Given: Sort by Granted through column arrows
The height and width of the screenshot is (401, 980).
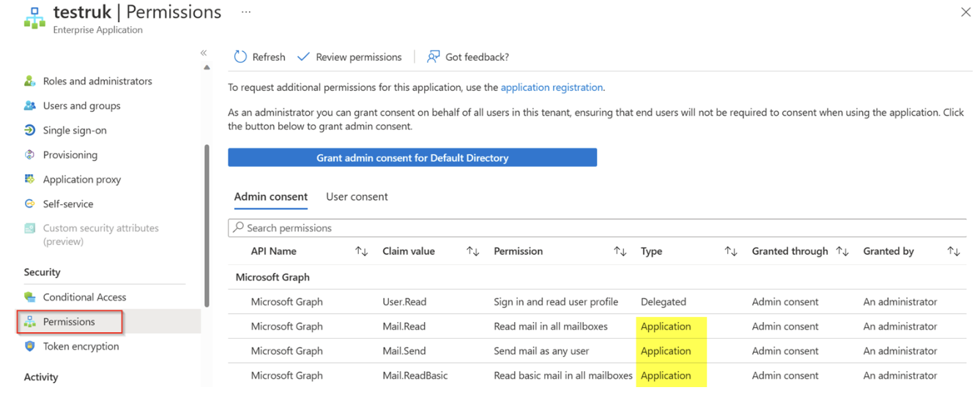Looking at the screenshot, I should tap(842, 251).
